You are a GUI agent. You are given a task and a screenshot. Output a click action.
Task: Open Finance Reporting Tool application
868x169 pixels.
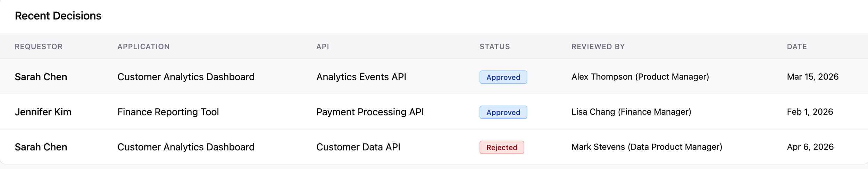(x=168, y=112)
